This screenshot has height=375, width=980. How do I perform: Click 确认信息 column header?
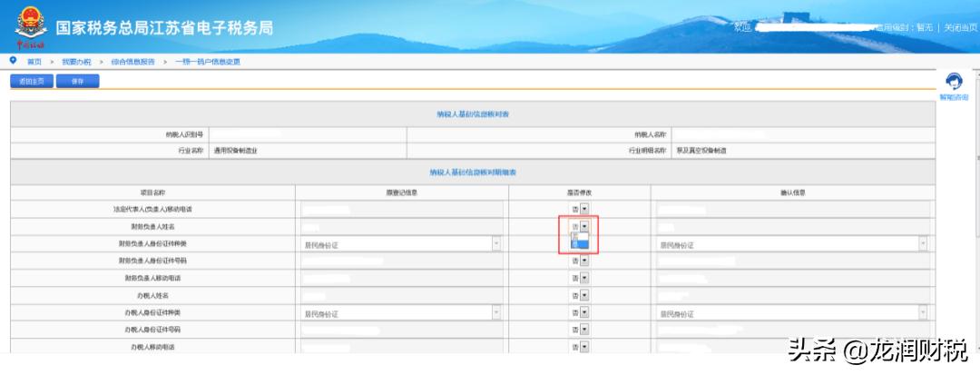click(x=792, y=192)
